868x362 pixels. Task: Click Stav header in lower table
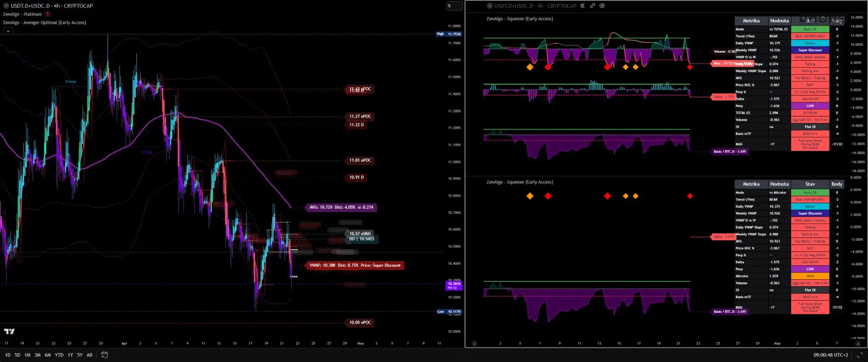[x=810, y=184]
